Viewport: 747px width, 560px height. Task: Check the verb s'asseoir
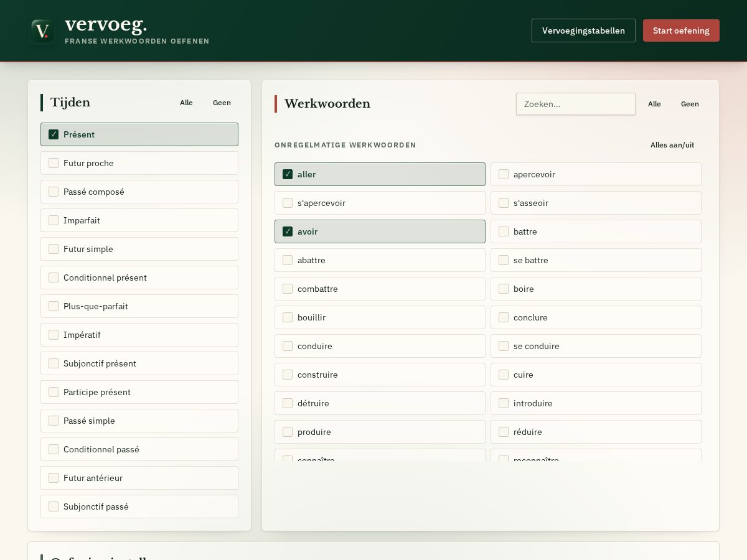[596, 203]
